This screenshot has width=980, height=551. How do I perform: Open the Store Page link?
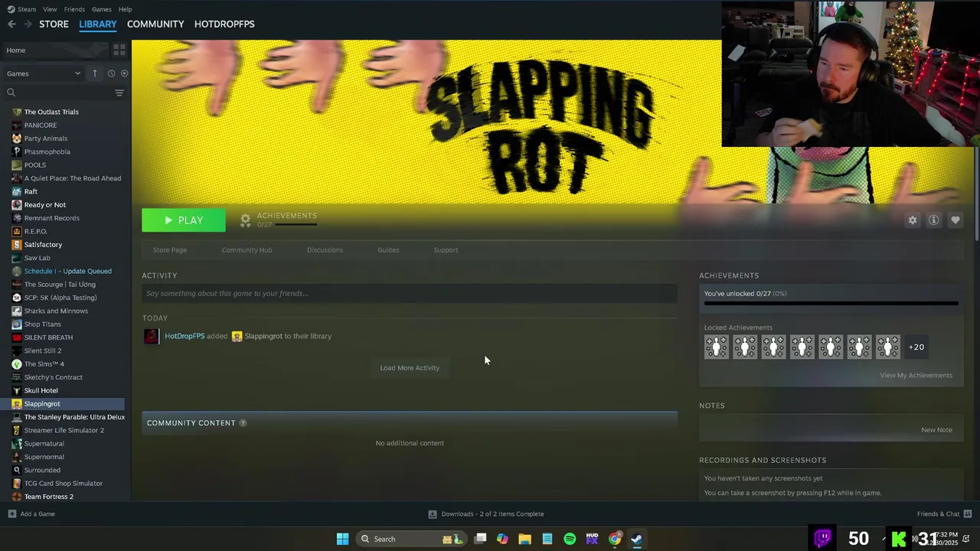coord(170,250)
